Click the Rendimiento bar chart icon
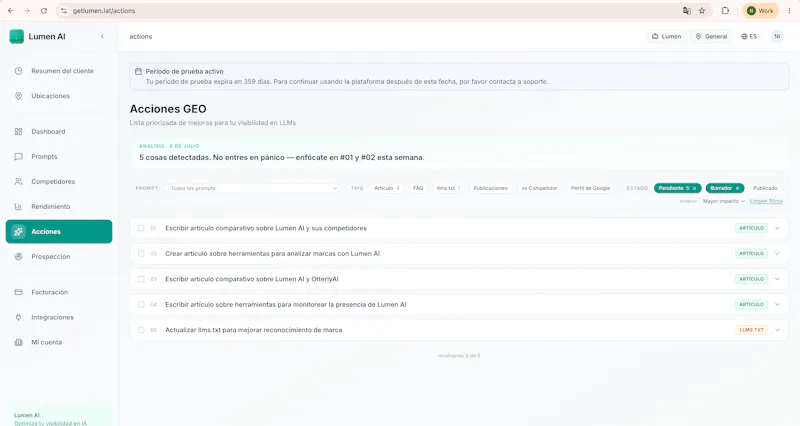800x426 pixels. pos(18,207)
